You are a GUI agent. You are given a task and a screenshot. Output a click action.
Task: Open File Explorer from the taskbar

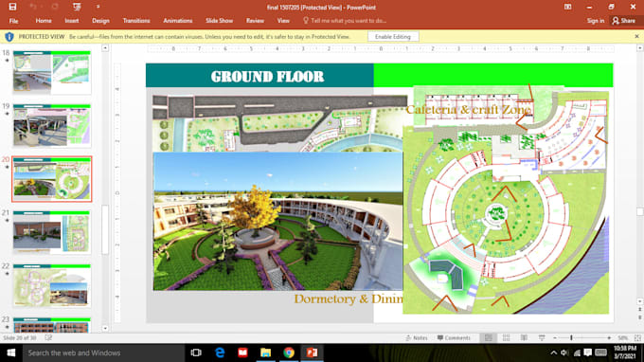[266, 353]
